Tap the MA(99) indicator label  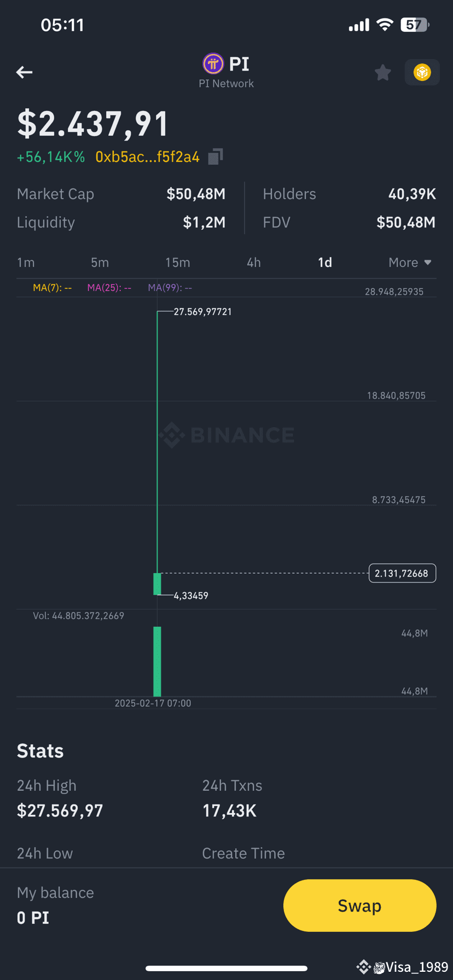(x=170, y=288)
